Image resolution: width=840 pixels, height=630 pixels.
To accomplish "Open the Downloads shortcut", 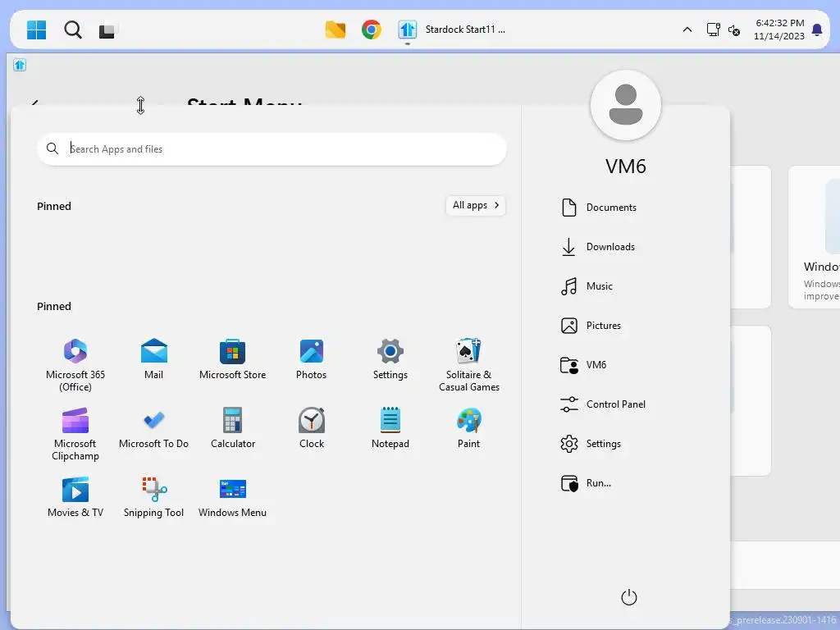I will 598,247.
